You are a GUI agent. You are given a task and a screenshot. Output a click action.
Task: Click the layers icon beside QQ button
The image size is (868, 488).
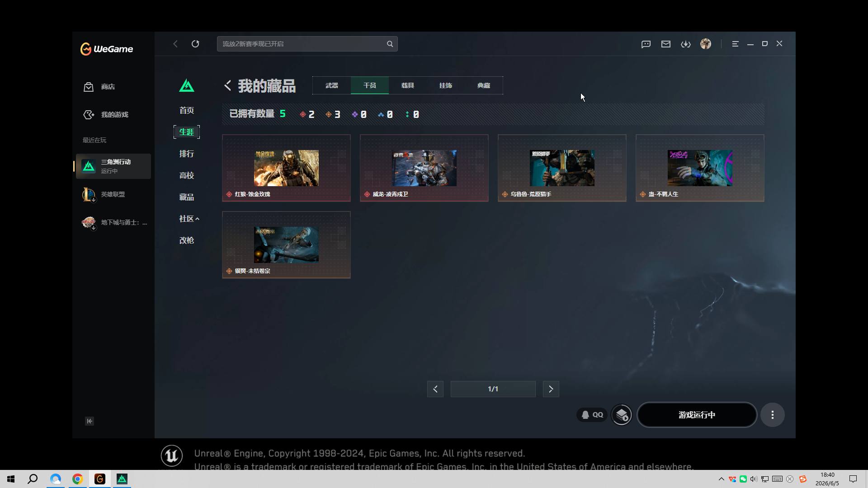(x=622, y=415)
